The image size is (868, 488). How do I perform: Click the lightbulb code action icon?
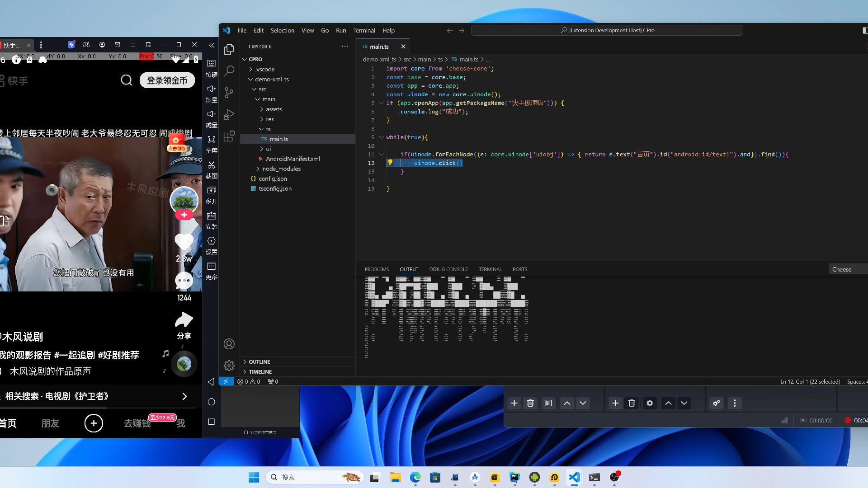tap(390, 162)
